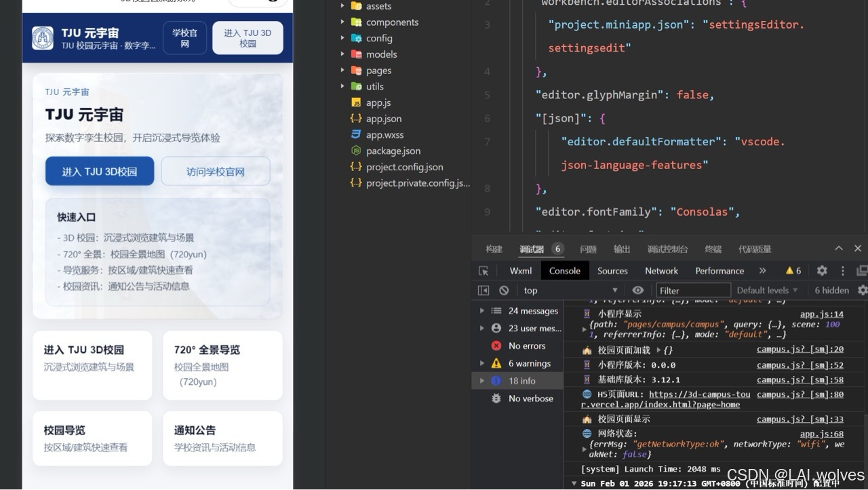Open the Default levels dropdown
This screenshot has width=868, height=490.
point(767,290)
